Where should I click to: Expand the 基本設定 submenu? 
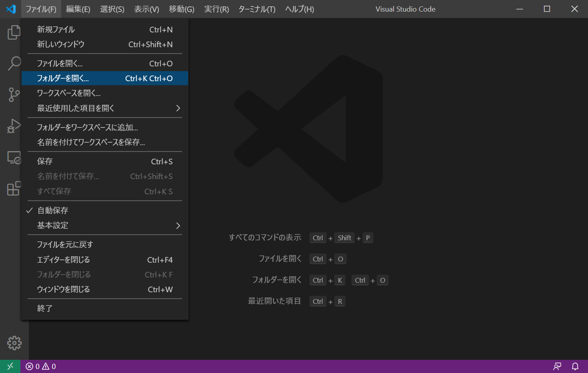click(x=104, y=225)
